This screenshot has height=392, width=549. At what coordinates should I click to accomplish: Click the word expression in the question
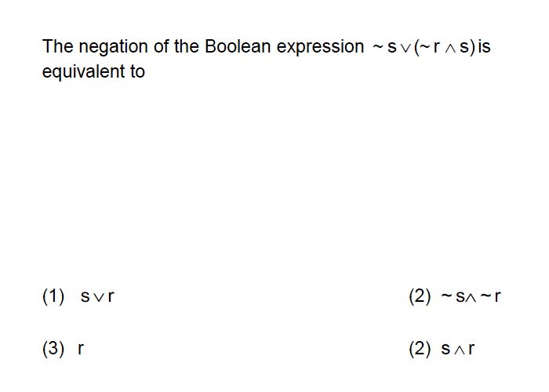click(320, 48)
